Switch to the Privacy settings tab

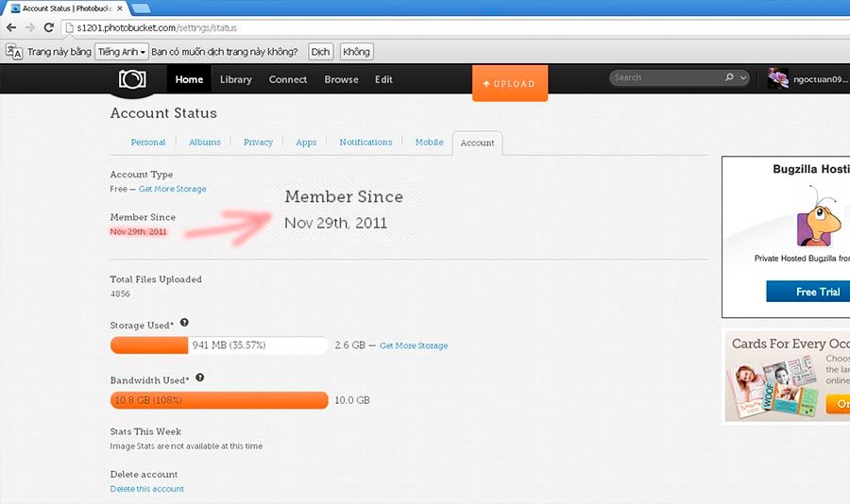(x=258, y=142)
